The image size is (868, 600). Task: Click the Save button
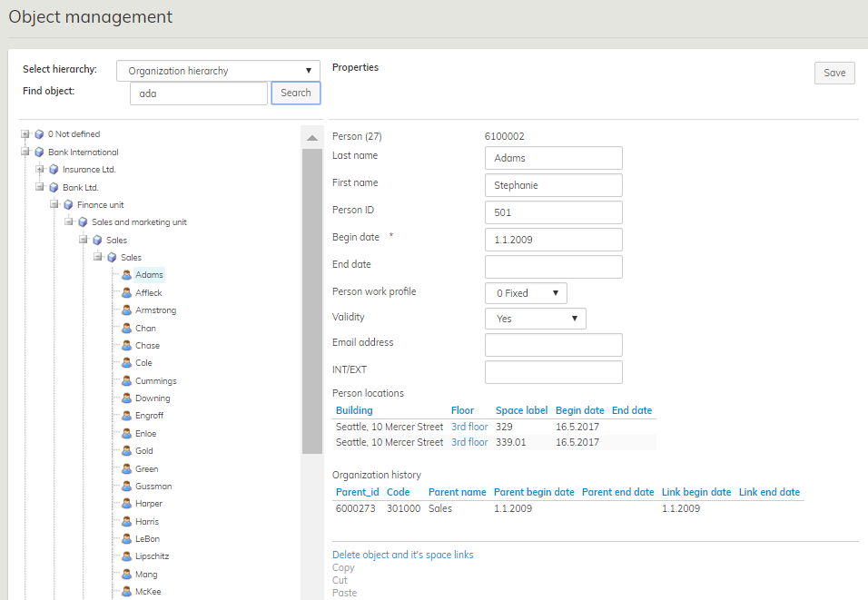point(833,73)
